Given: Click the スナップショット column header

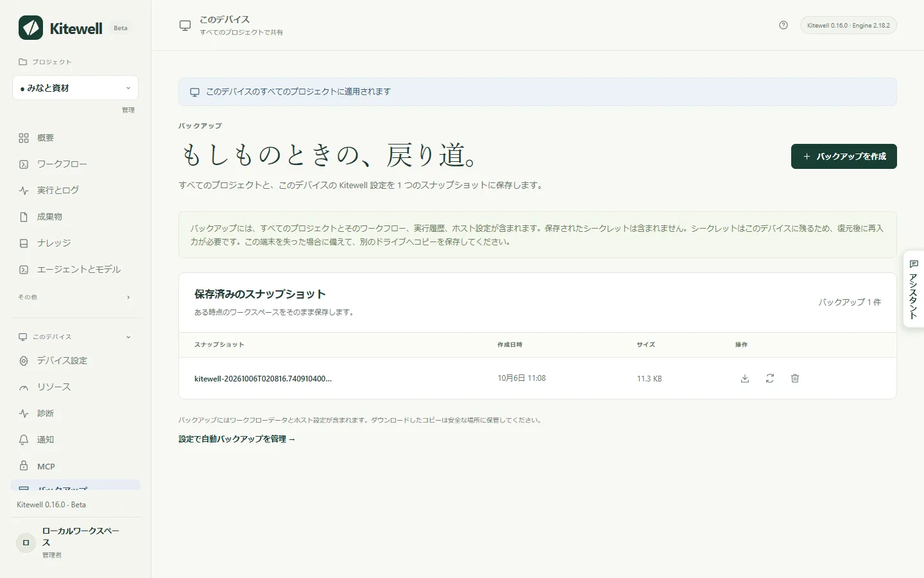Looking at the screenshot, I should coord(219,345).
